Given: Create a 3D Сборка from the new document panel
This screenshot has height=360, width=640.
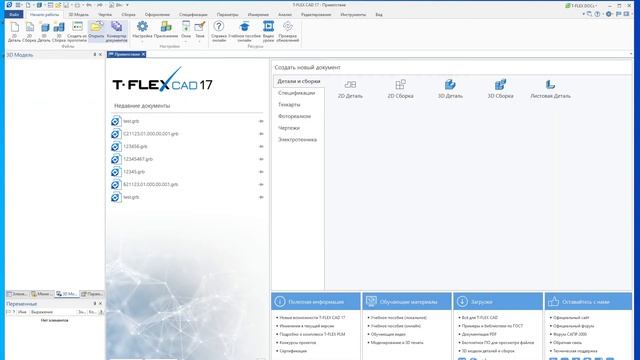Looking at the screenshot, I should click(500, 89).
